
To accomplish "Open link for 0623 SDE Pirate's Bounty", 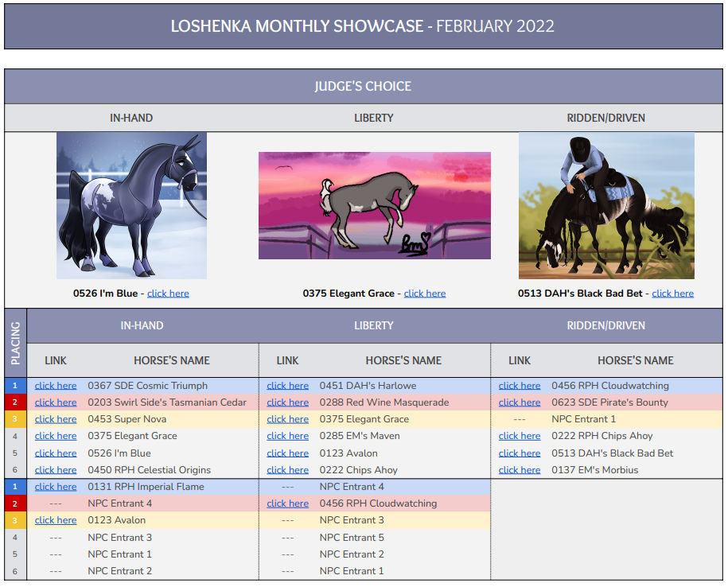I will 520,402.
